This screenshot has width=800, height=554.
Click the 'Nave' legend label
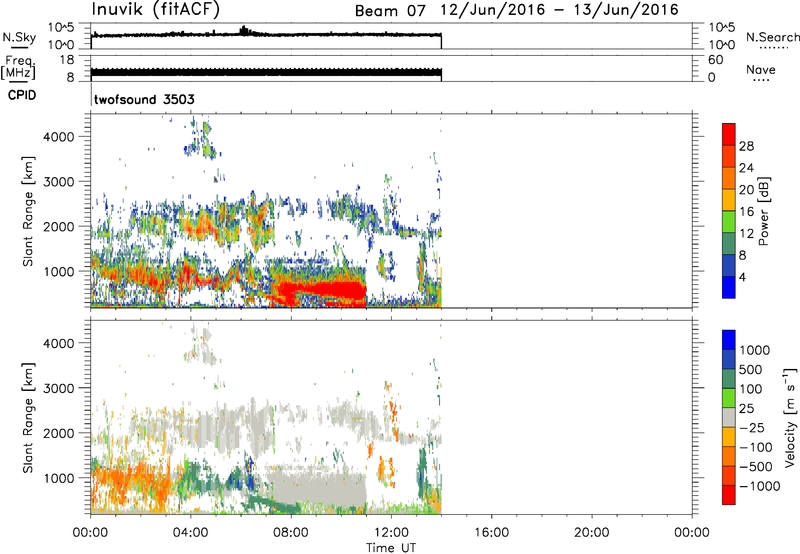coord(761,70)
